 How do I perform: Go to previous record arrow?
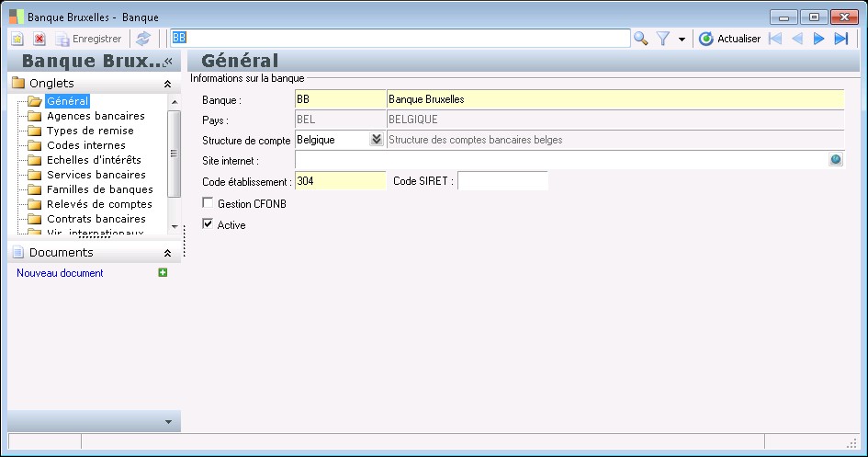(x=797, y=39)
